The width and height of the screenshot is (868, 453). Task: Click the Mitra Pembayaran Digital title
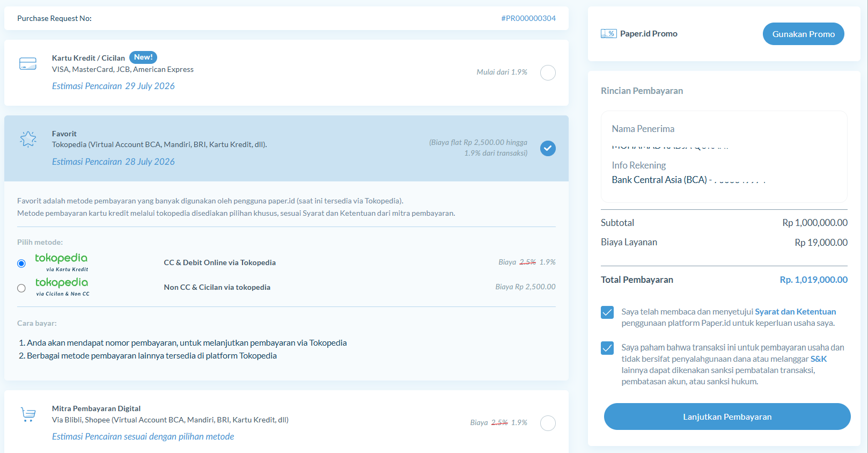click(x=97, y=408)
